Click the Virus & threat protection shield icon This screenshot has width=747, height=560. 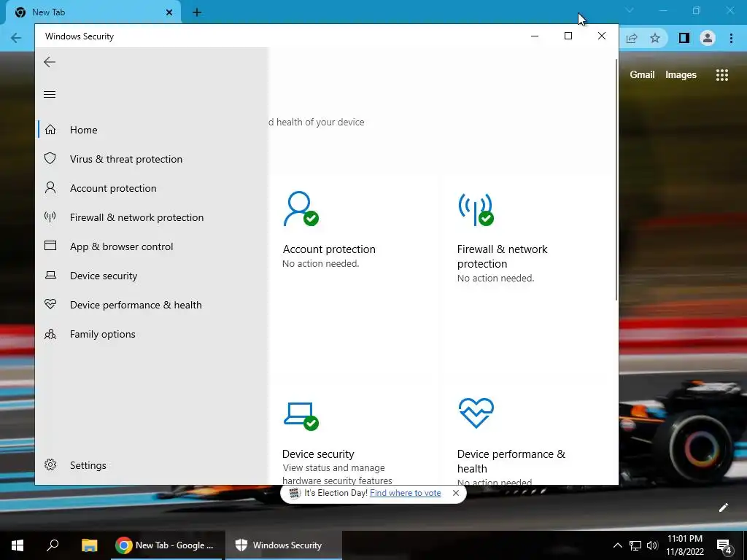tap(50, 158)
